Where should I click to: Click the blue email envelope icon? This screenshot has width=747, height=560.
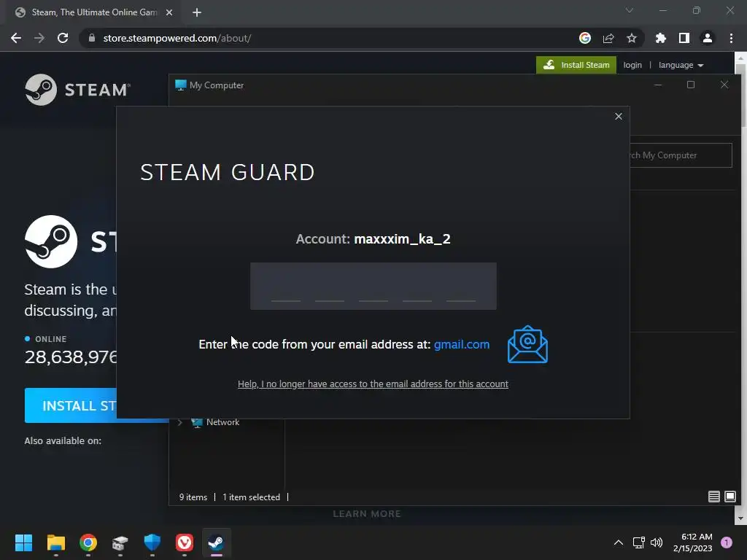click(527, 344)
